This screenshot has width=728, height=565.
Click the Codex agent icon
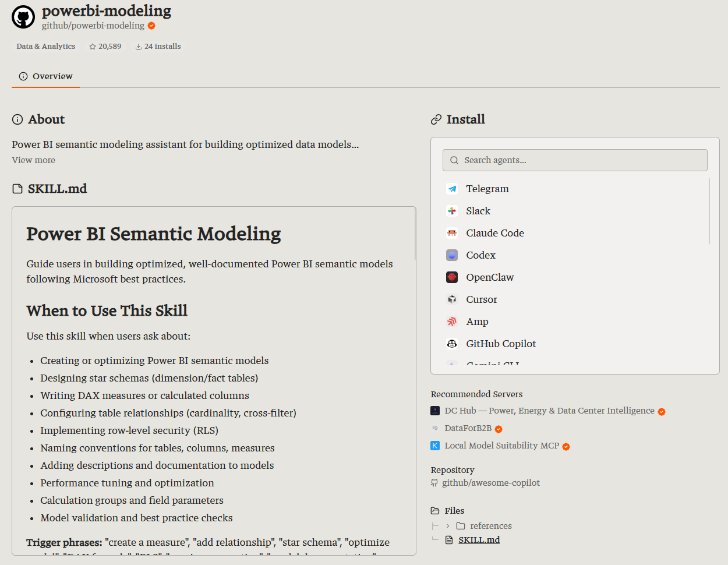click(452, 255)
